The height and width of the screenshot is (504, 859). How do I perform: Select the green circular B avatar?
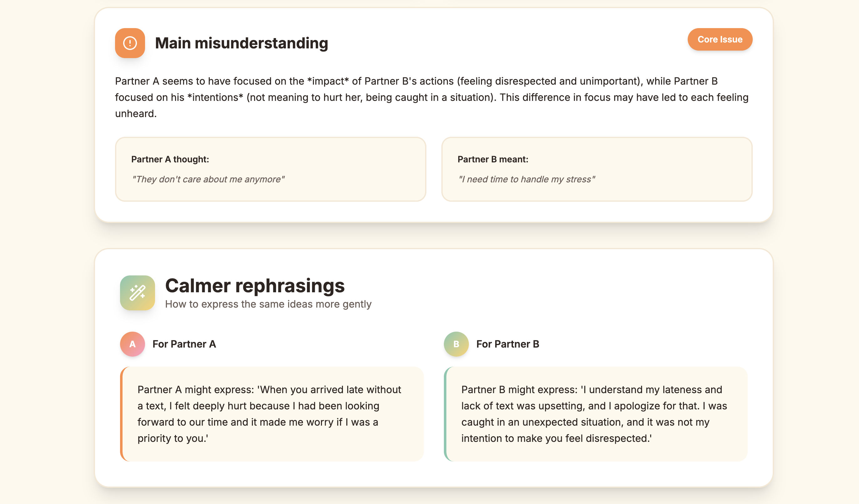pos(456,344)
